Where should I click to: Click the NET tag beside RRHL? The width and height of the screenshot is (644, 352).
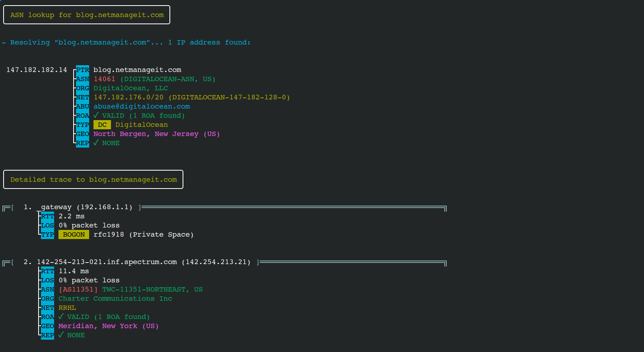(47, 308)
